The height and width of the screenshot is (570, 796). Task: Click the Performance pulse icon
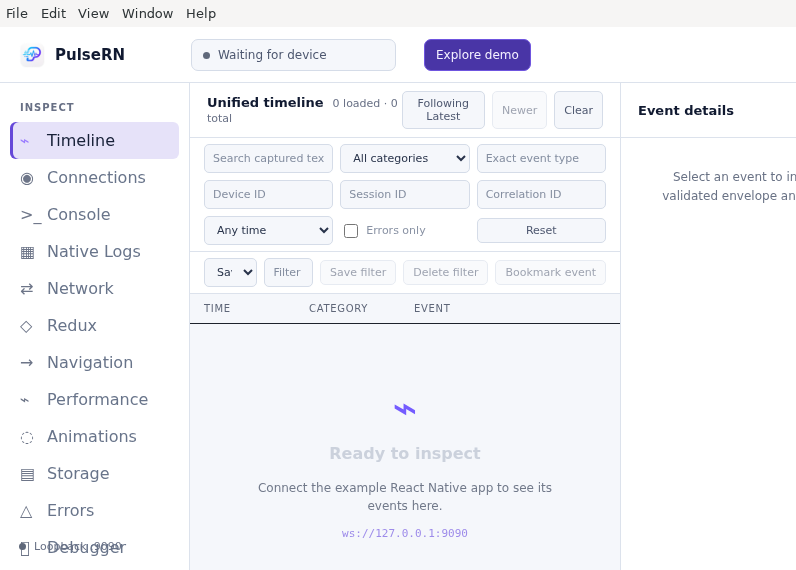pyautogui.click(x=25, y=400)
